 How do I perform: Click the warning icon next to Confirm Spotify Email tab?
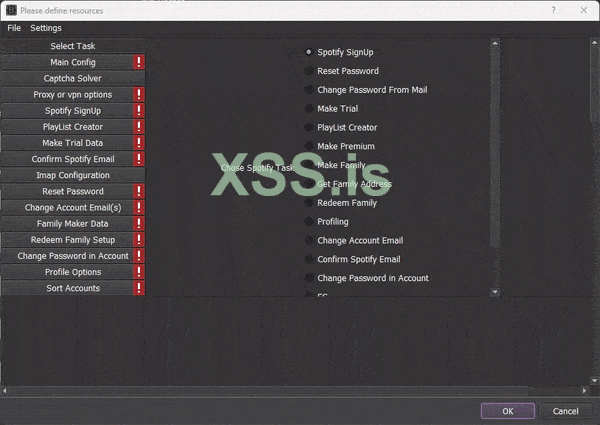click(139, 159)
